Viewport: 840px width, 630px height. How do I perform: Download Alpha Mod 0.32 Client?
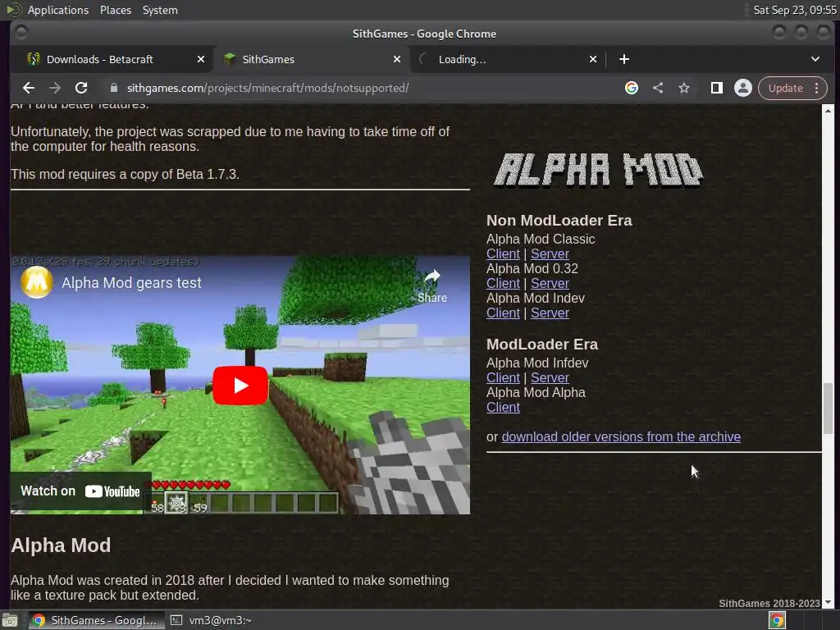[503, 283]
